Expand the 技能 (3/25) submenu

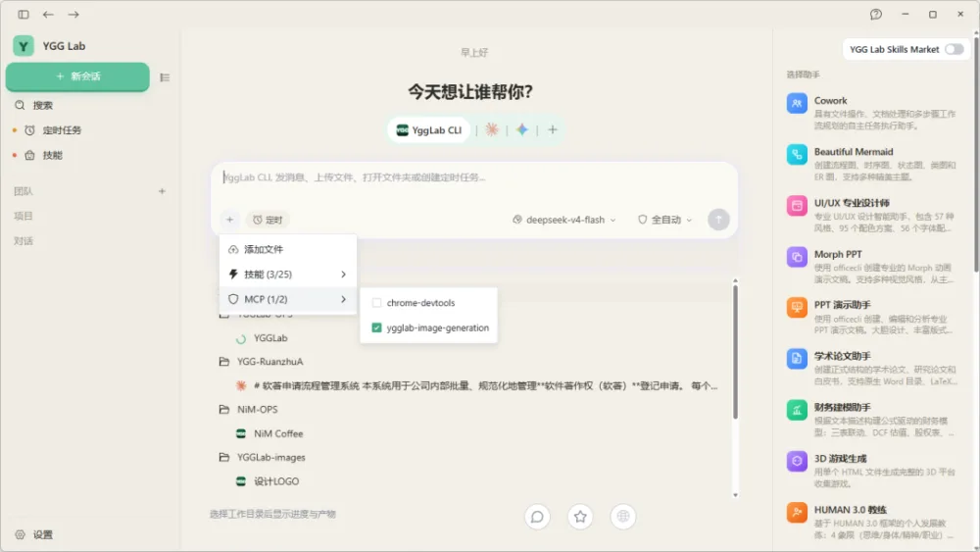tap(288, 275)
